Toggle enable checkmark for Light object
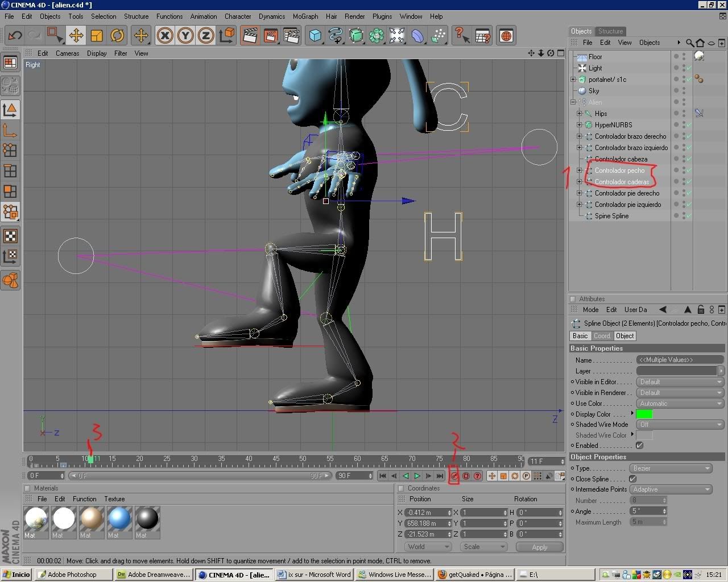Screen dimensions: 728x582 [689, 68]
